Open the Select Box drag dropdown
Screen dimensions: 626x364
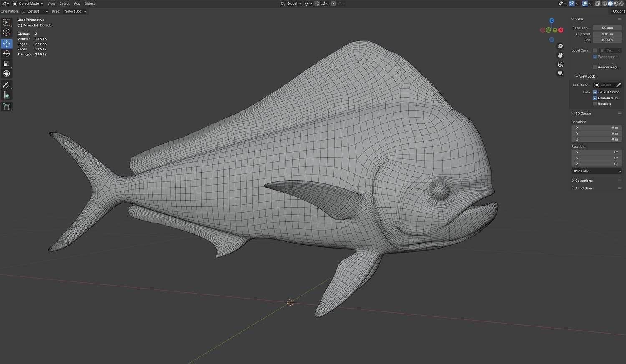[75, 11]
